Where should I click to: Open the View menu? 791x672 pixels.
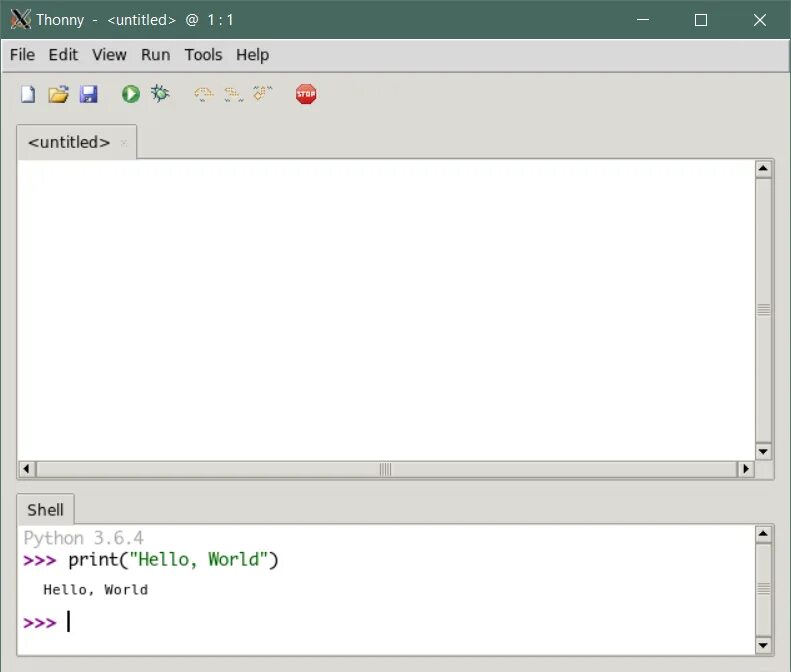point(109,54)
